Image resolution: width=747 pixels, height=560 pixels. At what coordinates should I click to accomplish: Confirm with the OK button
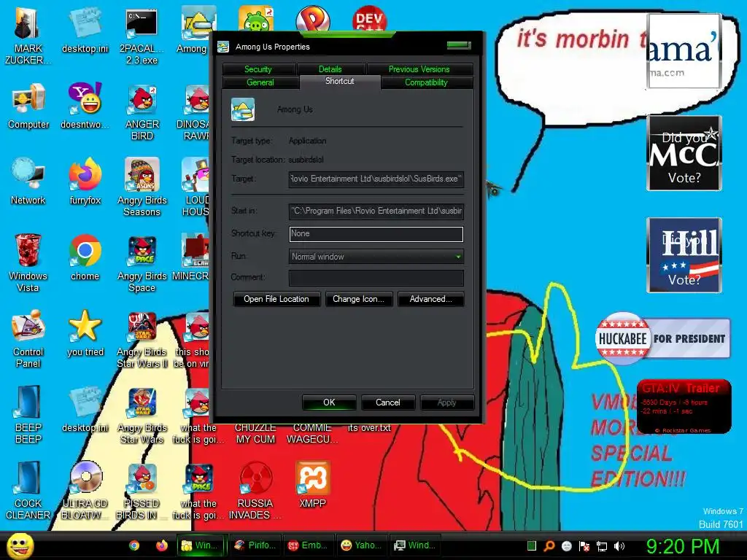tap(329, 402)
